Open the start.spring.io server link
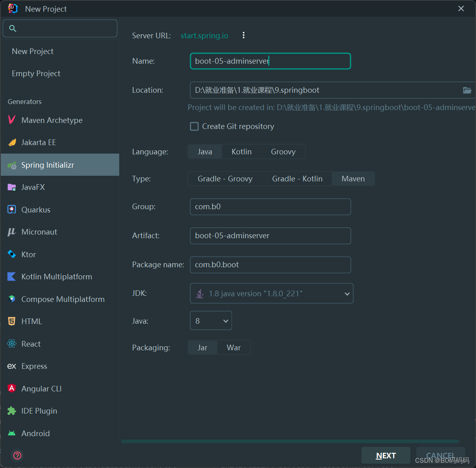The width and height of the screenshot is (476, 468). [x=204, y=35]
